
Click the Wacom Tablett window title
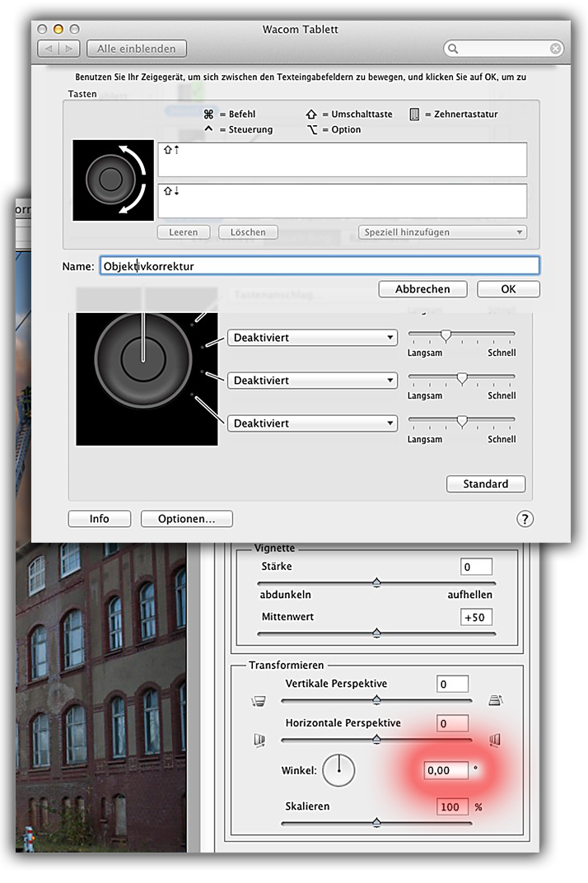pyautogui.click(x=301, y=30)
